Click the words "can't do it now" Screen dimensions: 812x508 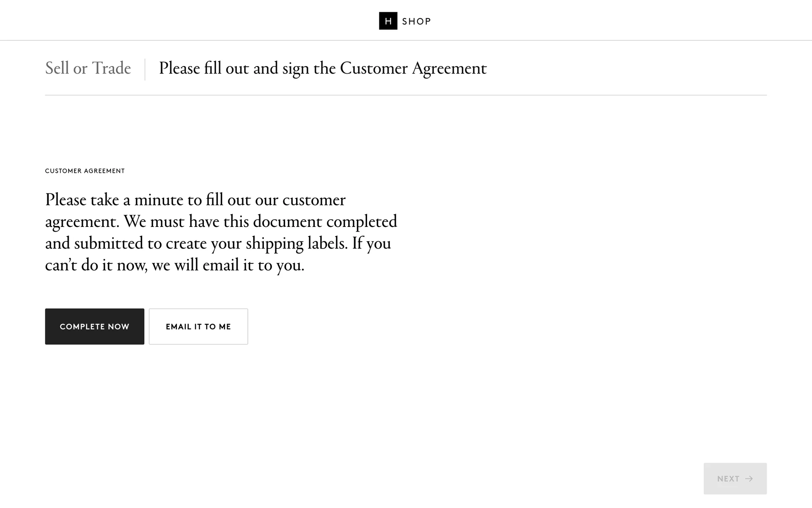coord(96,265)
